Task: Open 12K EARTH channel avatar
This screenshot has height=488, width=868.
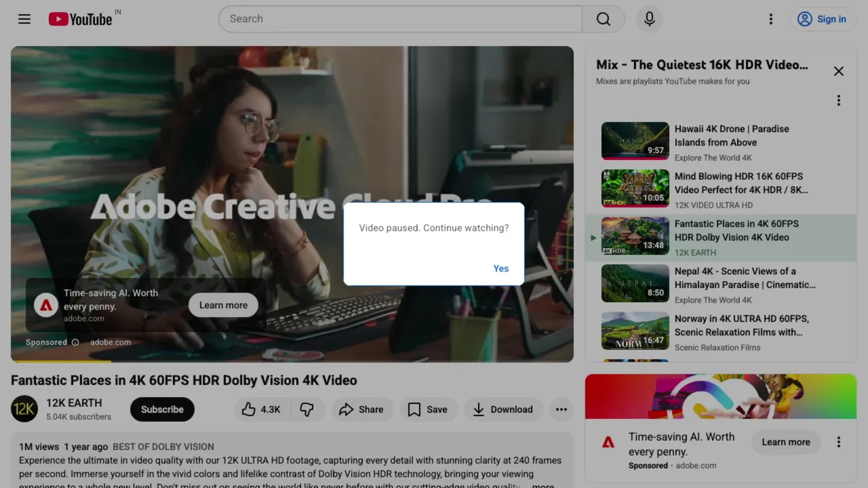Action: (24, 409)
